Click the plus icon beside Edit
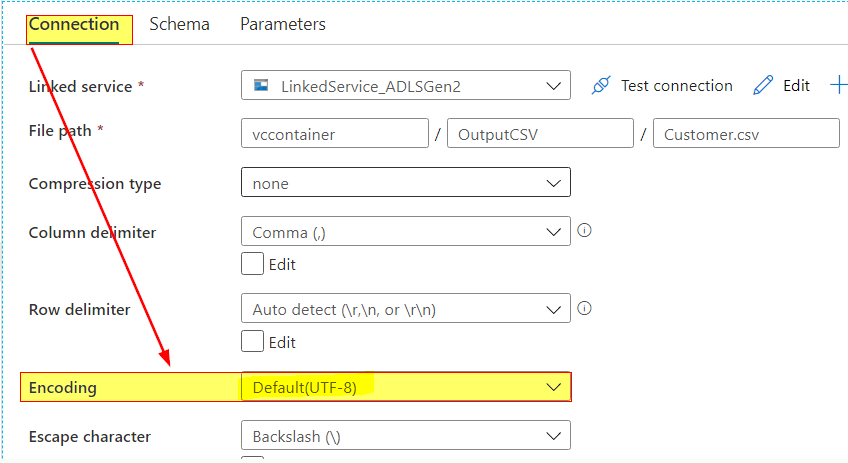 coord(839,85)
